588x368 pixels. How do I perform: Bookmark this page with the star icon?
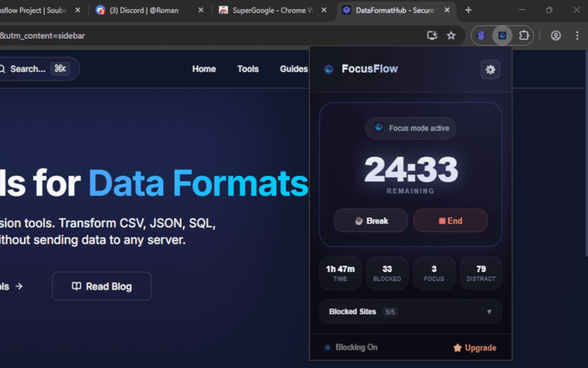pyautogui.click(x=451, y=35)
